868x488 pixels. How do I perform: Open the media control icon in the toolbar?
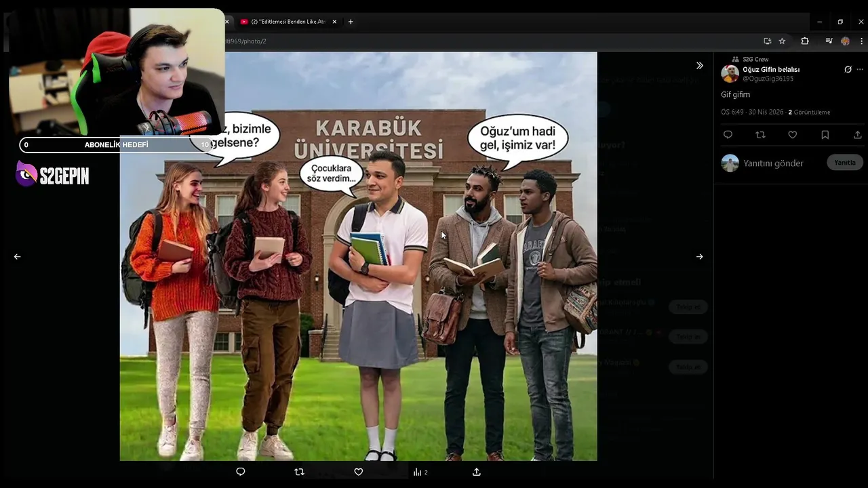[829, 41]
